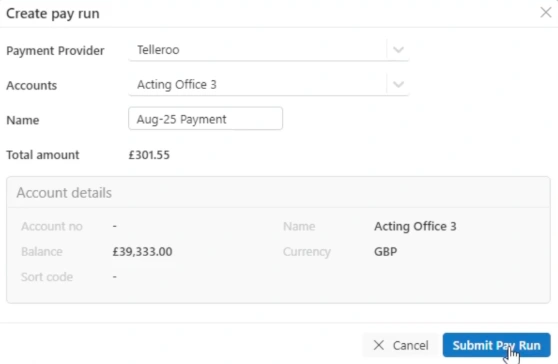Submit the pay run

496,345
